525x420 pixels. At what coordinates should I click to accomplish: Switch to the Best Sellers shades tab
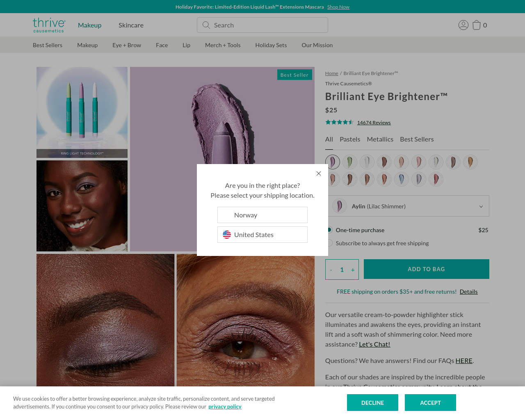point(417,139)
